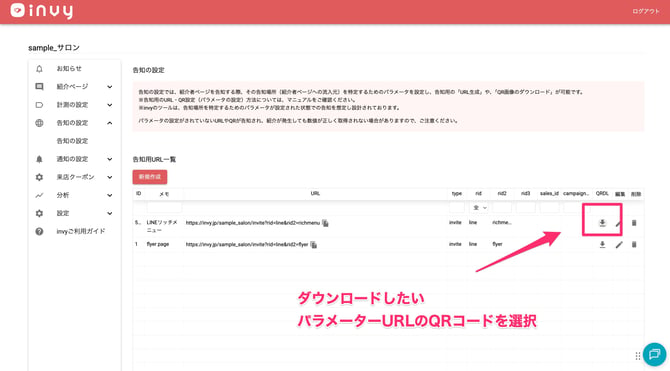The height and width of the screenshot is (371, 670).
Task: Expand the 設定 chevron
Action: (x=110, y=213)
